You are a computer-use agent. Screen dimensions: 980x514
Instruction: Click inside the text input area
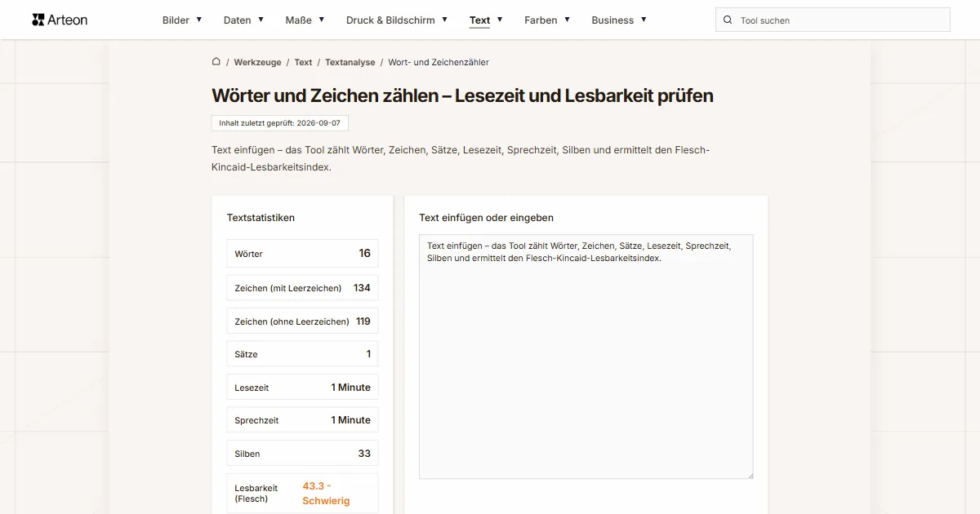pos(586,357)
